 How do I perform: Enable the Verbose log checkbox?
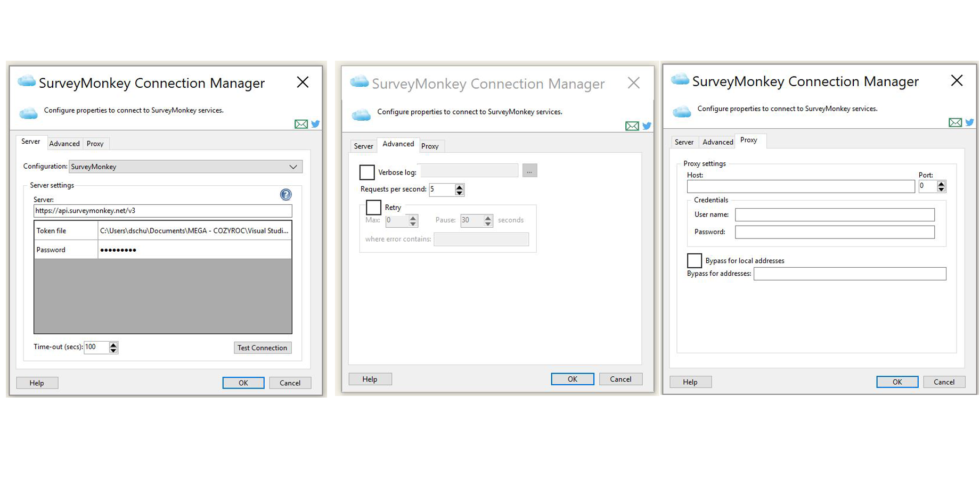click(x=367, y=172)
